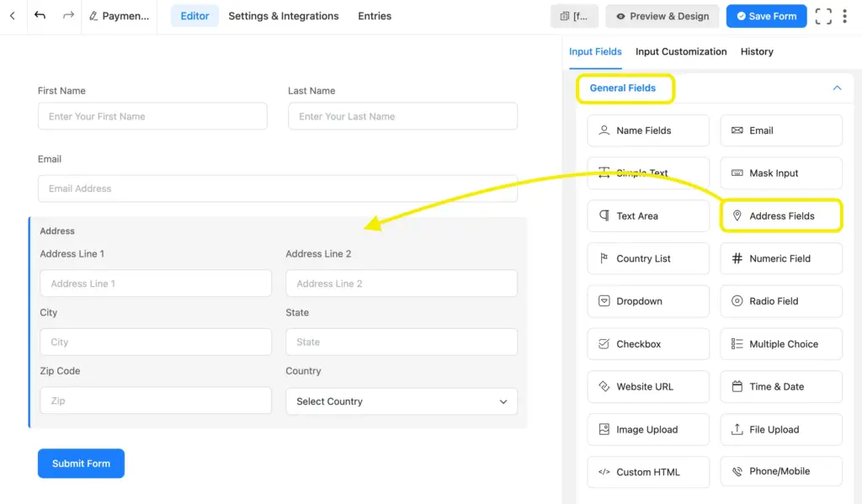Open Settings & Integrations

(284, 15)
